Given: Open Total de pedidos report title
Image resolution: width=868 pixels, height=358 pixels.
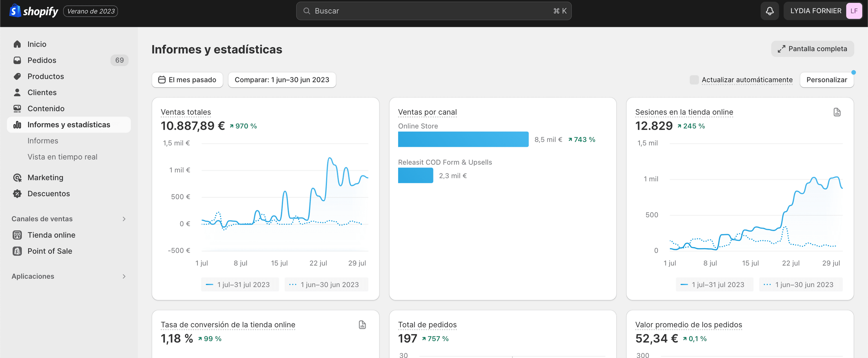Looking at the screenshot, I should pos(427,325).
